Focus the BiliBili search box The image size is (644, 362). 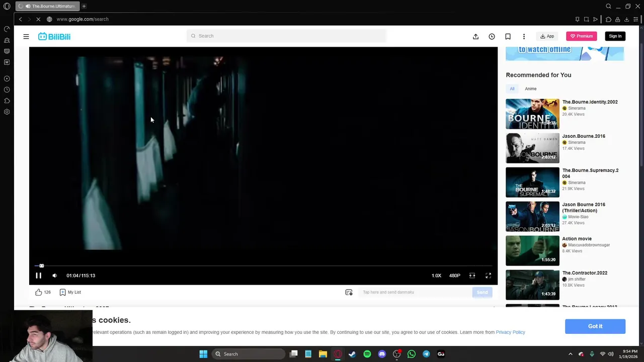coord(286,36)
